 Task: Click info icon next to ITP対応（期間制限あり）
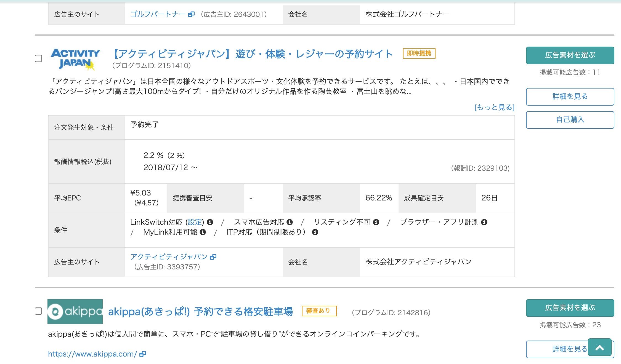(315, 232)
